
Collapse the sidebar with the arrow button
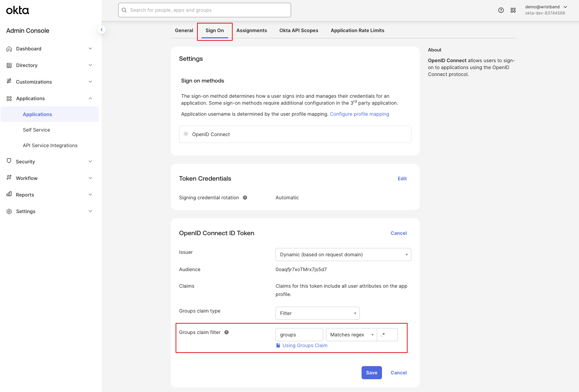[x=102, y=30]
